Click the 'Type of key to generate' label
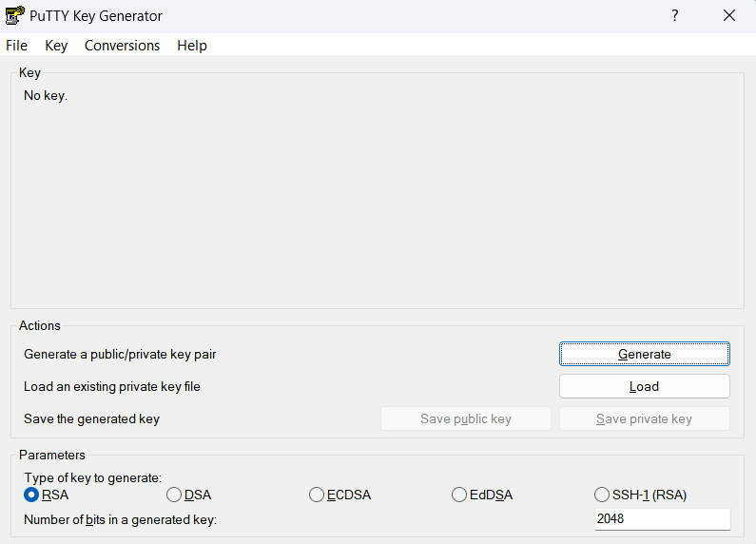This screenshot has width=756, height=544. [93, 478]
